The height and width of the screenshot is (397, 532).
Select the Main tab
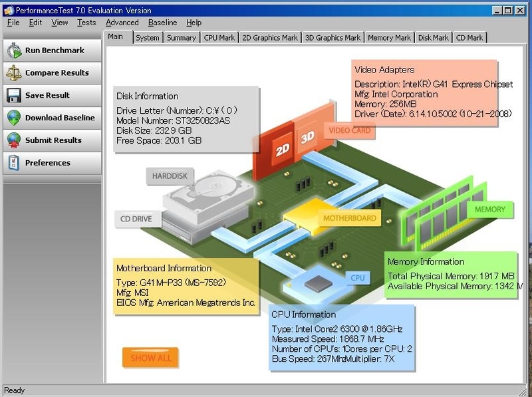118,37
